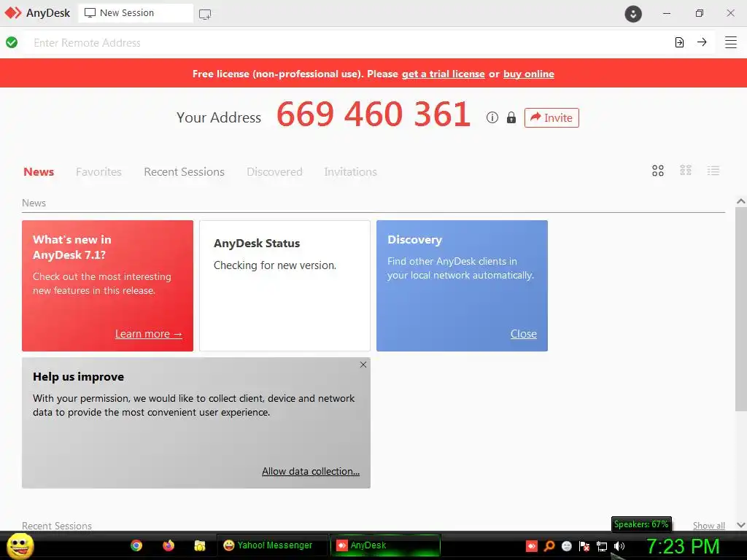The height and width of the screenshot is (560, 747).
Task: Open the hamburger main menu
Action: (731, 42)
